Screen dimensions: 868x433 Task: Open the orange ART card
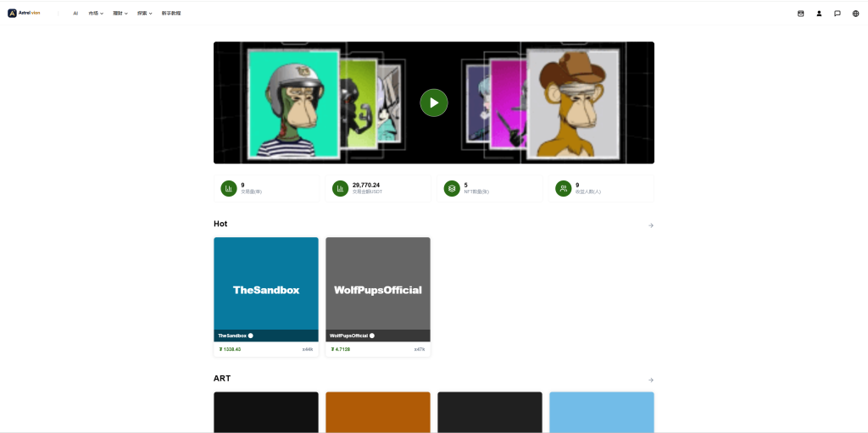[378, 412]
